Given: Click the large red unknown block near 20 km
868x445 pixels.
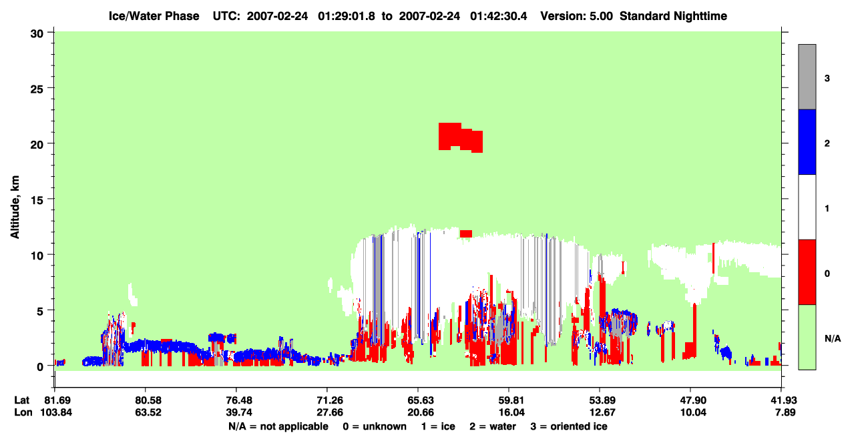Looking at the screenshot, I should 460,137.
